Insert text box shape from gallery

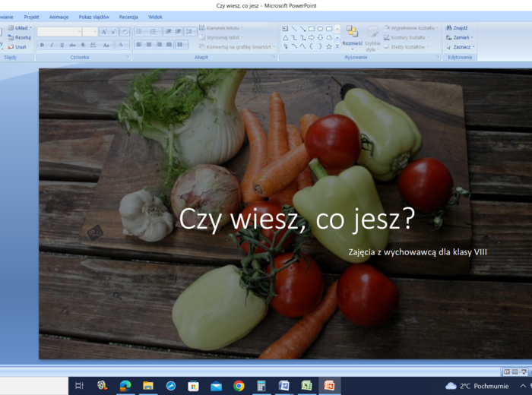(x=285, y=29)
